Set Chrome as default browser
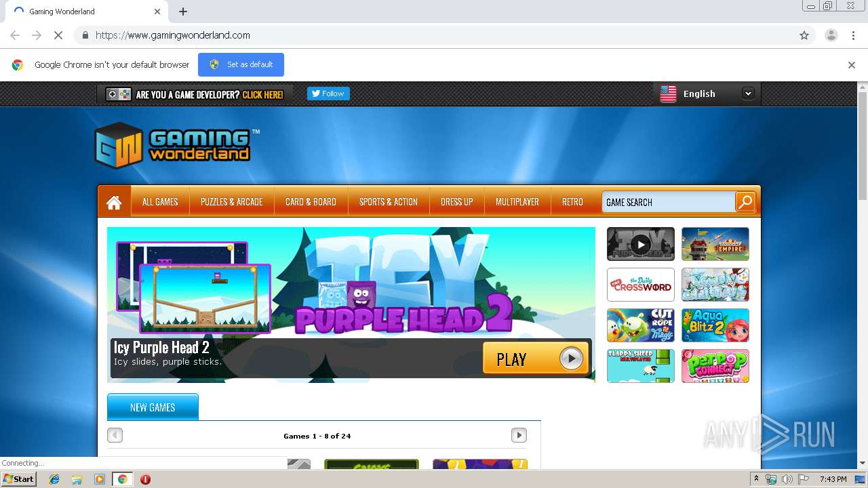This screenshot has width=868, height=488. [241, 64]
